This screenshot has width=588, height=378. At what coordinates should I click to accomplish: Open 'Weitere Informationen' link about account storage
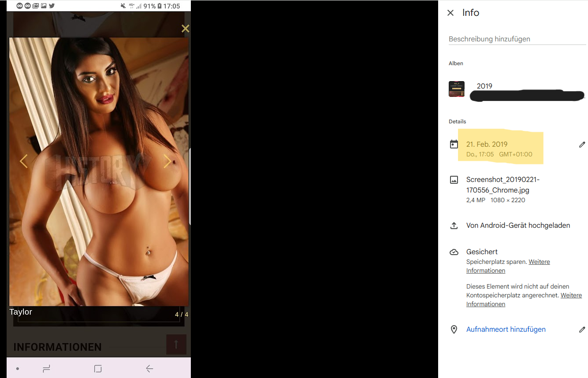tap(571, 296)
